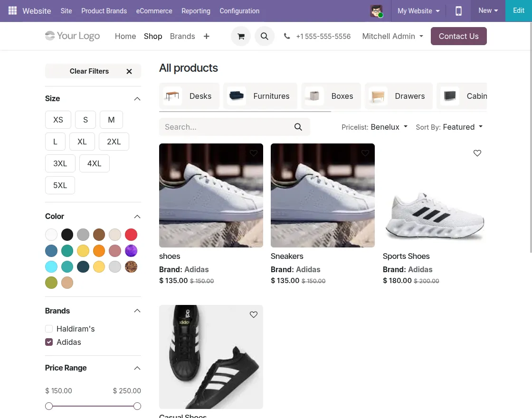The width and height of the screenshot is (532, 418).
Task: Click the phone handset icon
Action: (x=287, y=36)
